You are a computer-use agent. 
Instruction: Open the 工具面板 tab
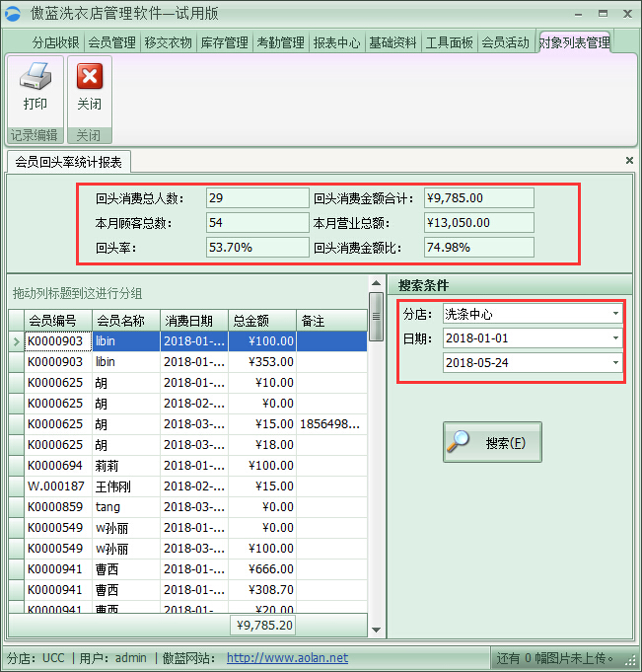click(x=449, y=42)
